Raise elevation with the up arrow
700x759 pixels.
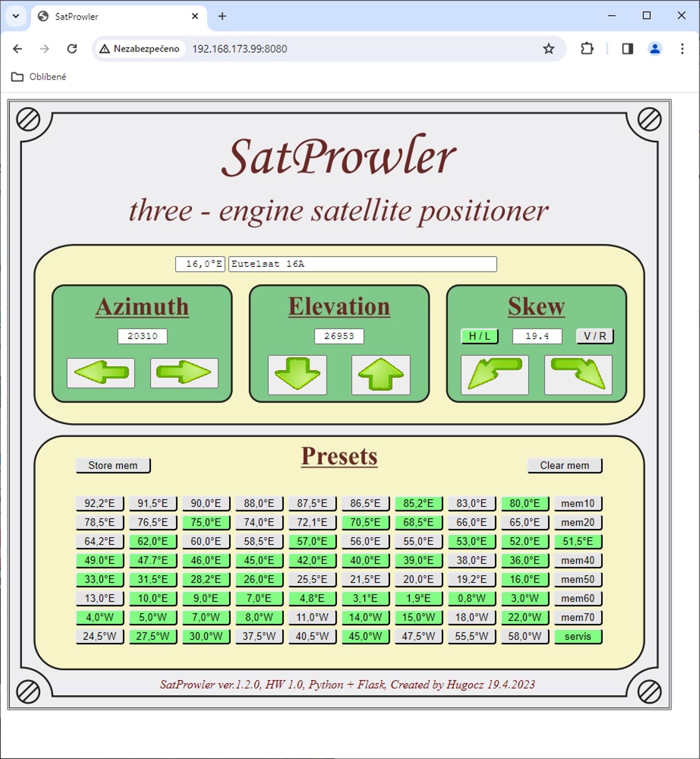tap(381, 375)
